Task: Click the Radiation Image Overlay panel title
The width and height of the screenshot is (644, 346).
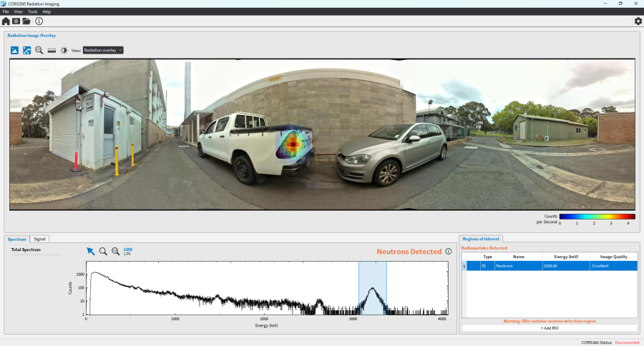Action: click(31, 35)
